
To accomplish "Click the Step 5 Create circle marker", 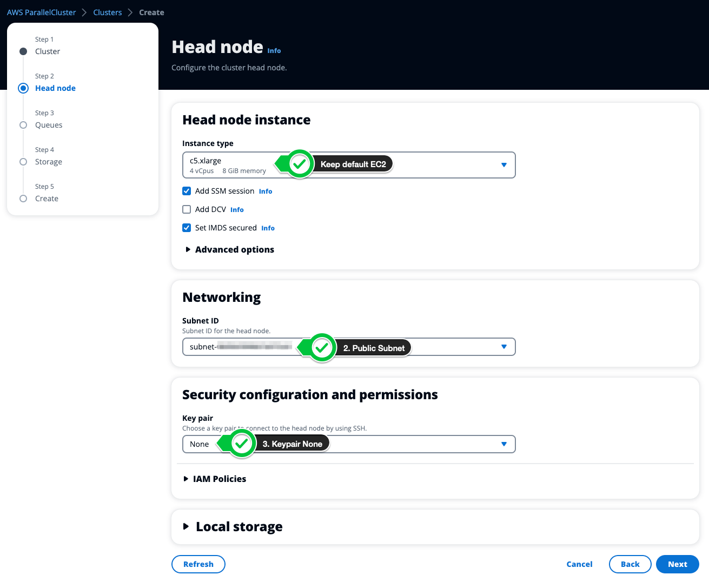I will (23, 199).
